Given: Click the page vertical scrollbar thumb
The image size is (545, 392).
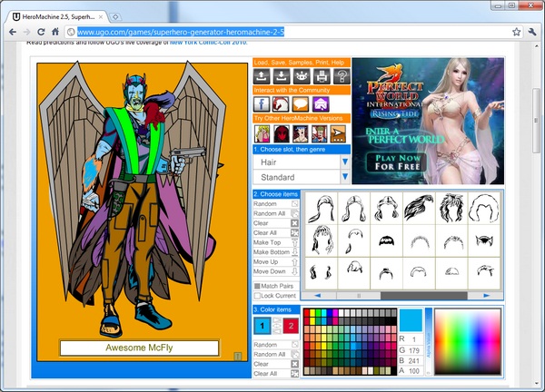Looking at the screenshot, I should (x=536, y=121).
